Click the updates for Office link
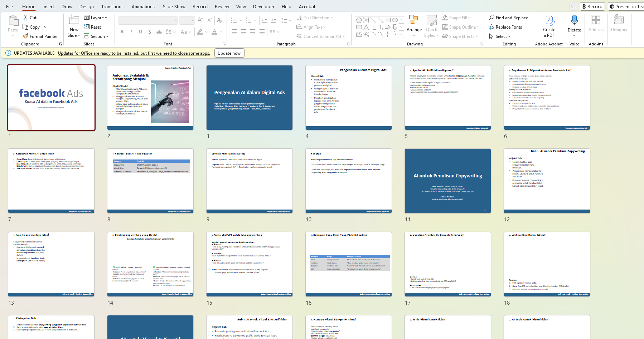 134,53
